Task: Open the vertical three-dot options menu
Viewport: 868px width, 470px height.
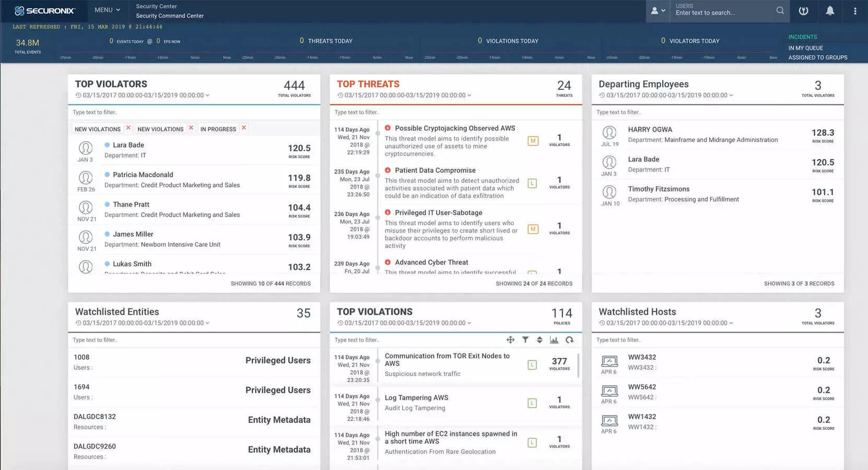Action: click(x=854, y=10)
